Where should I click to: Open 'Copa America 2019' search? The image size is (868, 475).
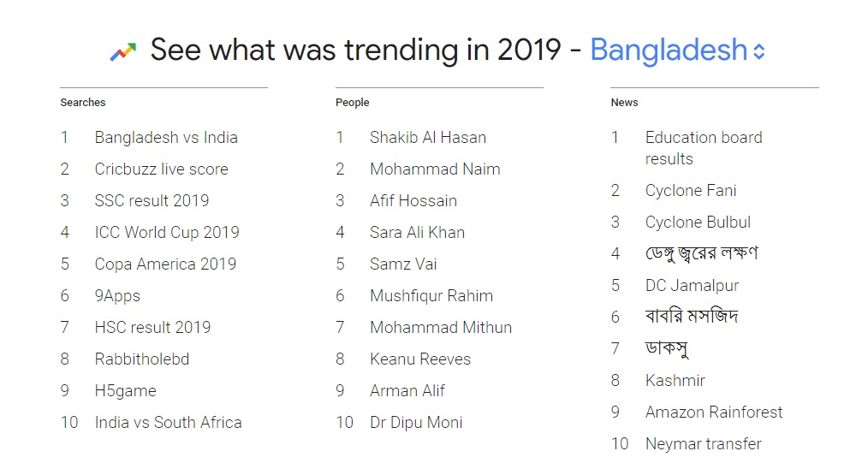(165, 264)
